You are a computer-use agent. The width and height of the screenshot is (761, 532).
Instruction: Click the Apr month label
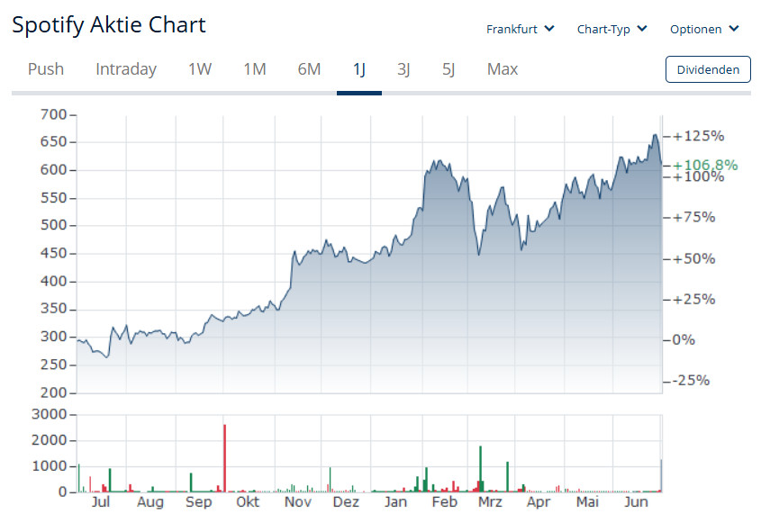pos(539,502)
